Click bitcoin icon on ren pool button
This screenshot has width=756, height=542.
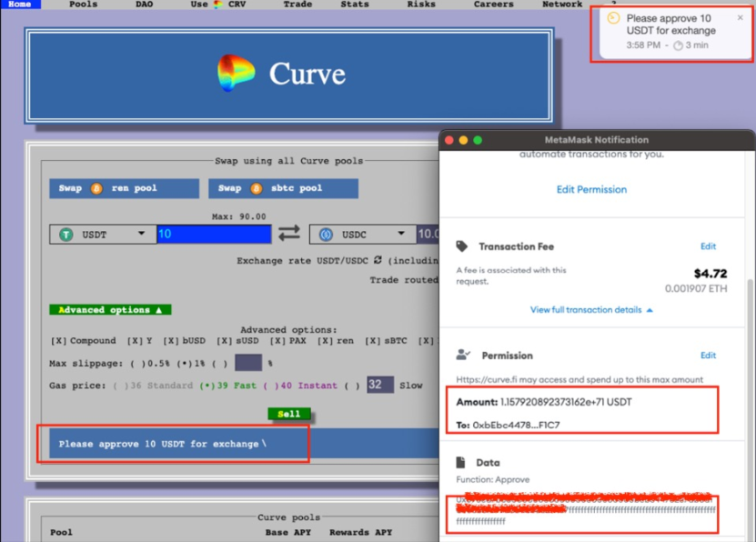(x=96, y=188)
